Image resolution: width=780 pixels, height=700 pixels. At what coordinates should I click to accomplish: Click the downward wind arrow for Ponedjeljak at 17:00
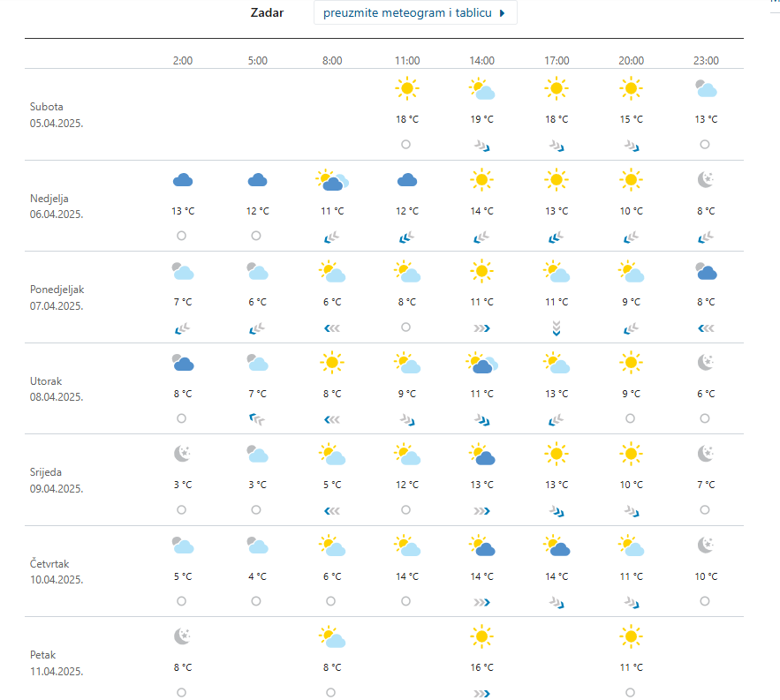(556, 327)
